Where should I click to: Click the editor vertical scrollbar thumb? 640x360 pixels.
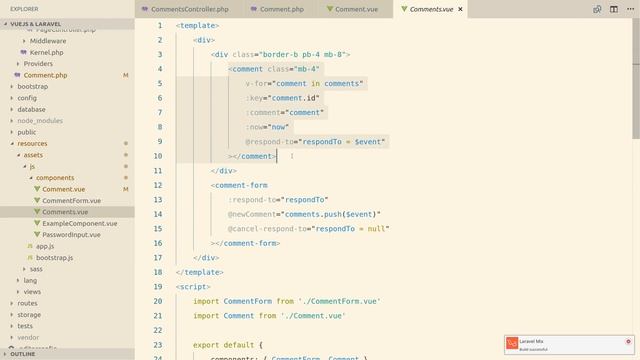(636, 78)
